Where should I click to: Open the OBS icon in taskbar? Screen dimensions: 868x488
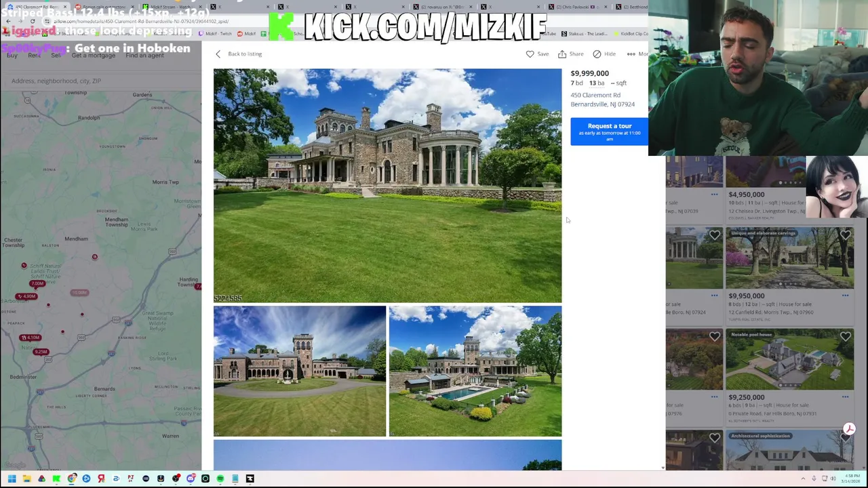(176, 479)
